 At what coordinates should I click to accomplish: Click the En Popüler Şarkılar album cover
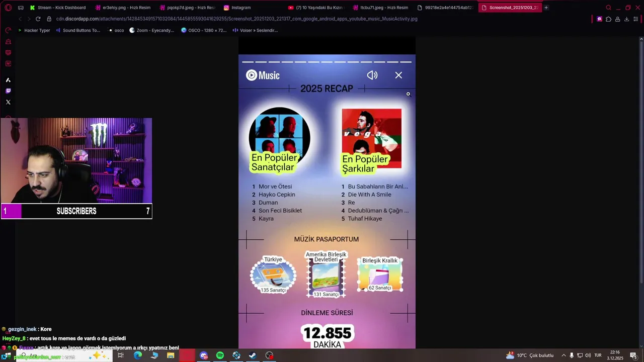372,138
